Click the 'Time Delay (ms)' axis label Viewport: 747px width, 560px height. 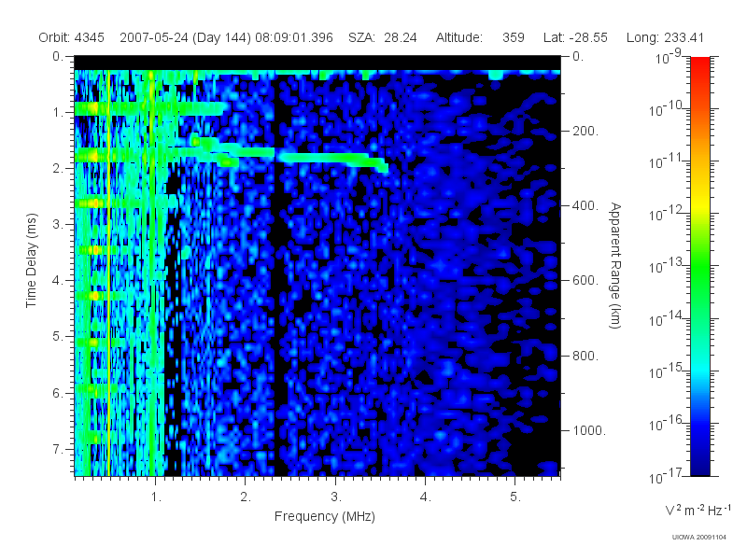[x=31, y=260]
